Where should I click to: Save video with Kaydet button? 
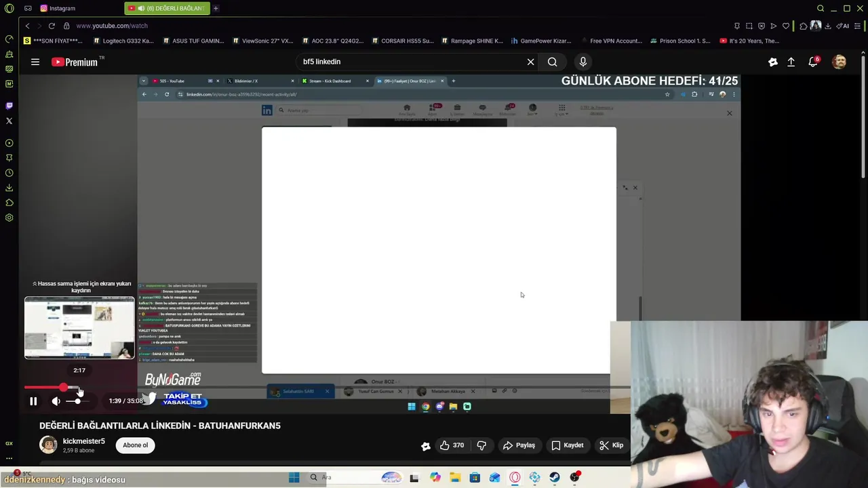pos(568,445)
